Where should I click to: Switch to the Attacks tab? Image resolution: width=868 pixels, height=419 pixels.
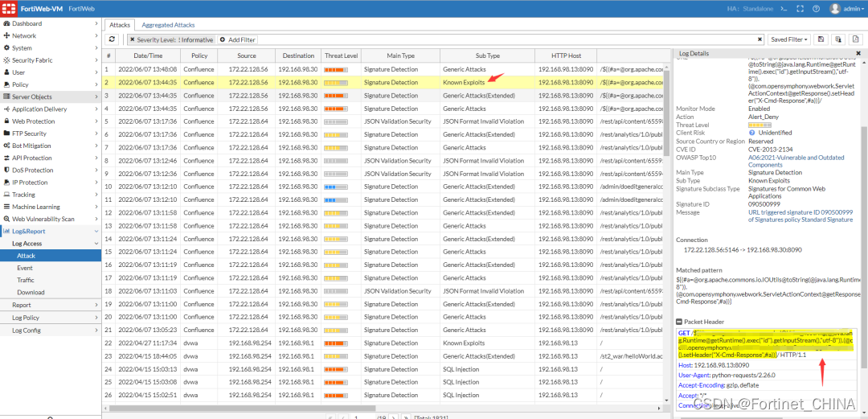pos(120,26)
